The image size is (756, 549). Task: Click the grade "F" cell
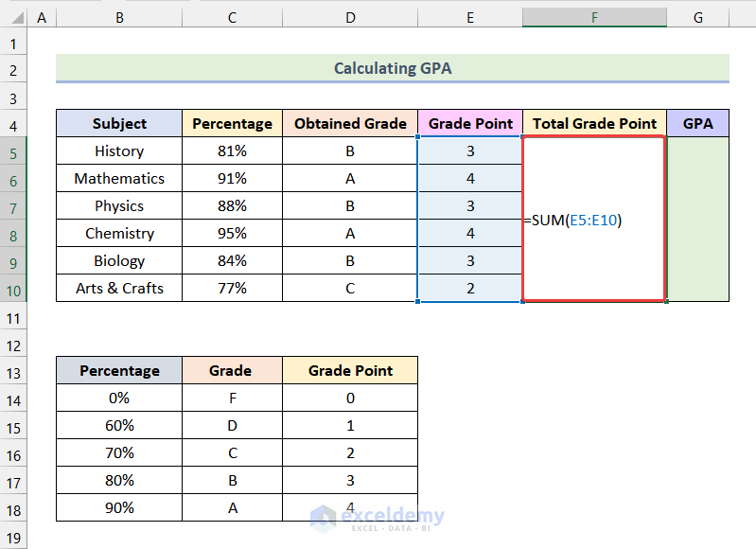pyautogui.click(x=232, y=398)
